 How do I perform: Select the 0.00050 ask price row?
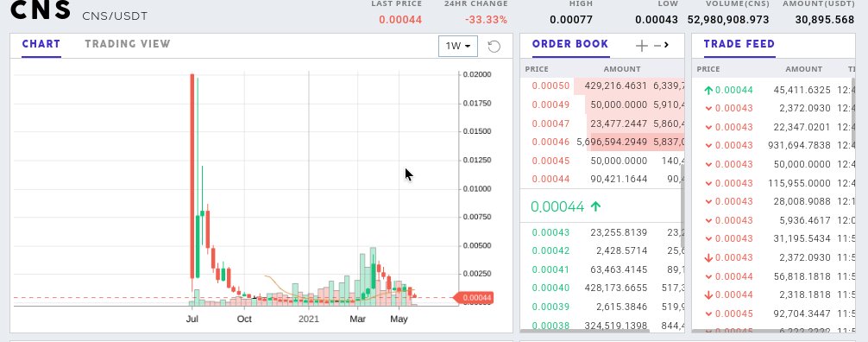[602, 85]
